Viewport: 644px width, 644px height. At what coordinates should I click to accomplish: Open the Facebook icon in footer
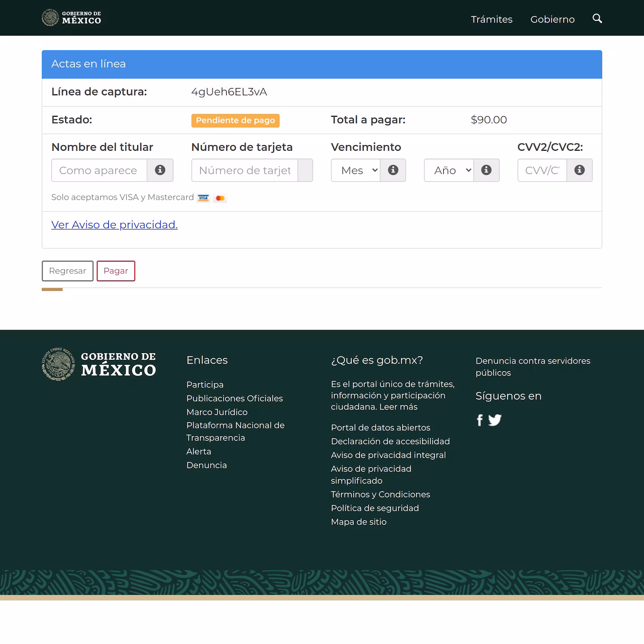click(x=480, y=420)
